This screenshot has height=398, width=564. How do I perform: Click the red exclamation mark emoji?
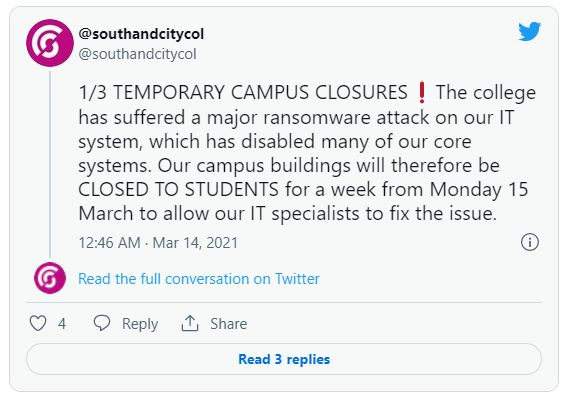[x=422, y=92]
